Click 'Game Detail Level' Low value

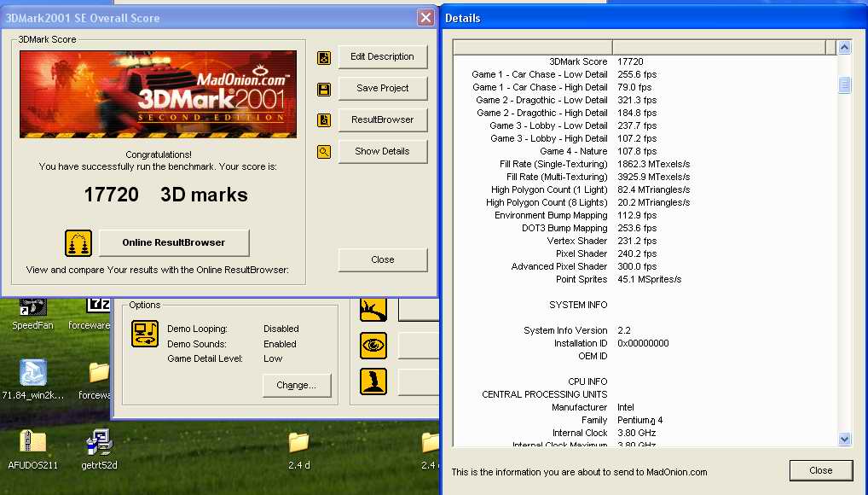[273, 358]
